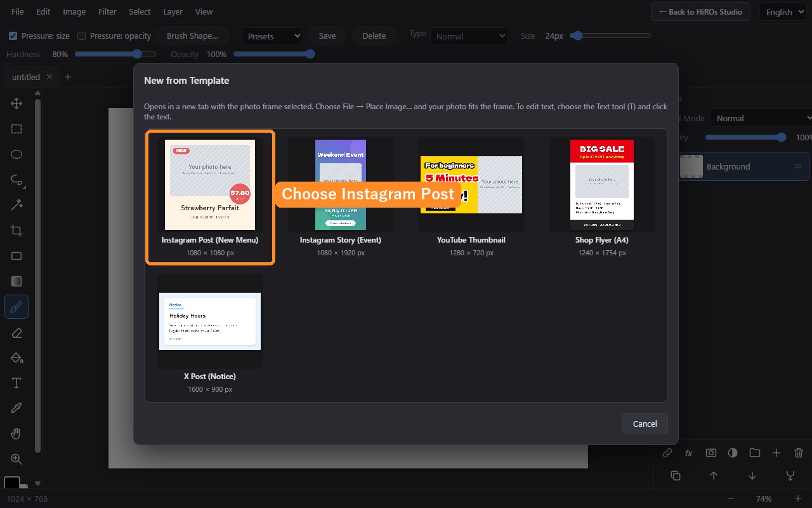
Task: Click Cancel in the template dialog
Action: (645, 424)
